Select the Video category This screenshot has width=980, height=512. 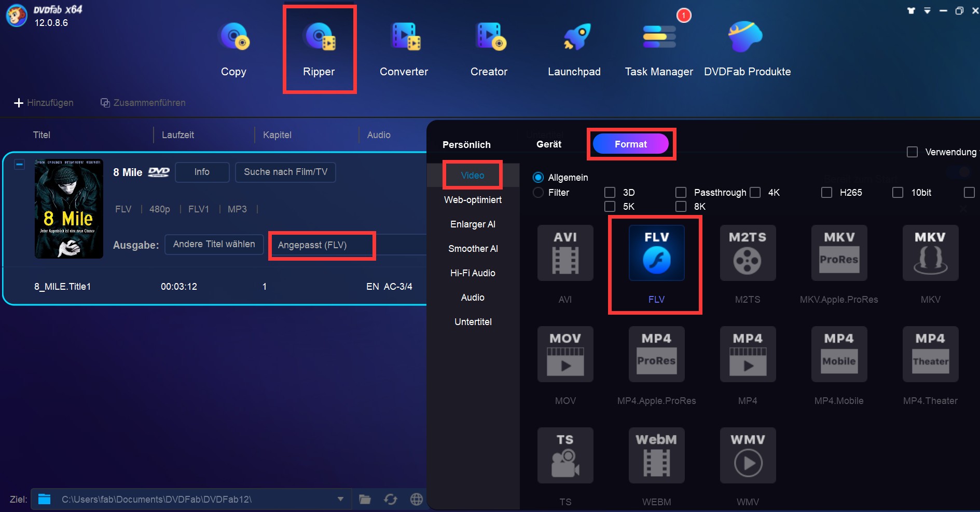click(473, 176)
